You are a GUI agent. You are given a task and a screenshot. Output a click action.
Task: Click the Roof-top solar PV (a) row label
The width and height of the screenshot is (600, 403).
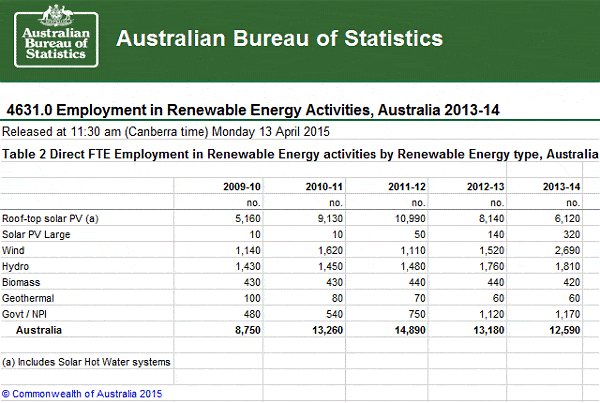50,219
